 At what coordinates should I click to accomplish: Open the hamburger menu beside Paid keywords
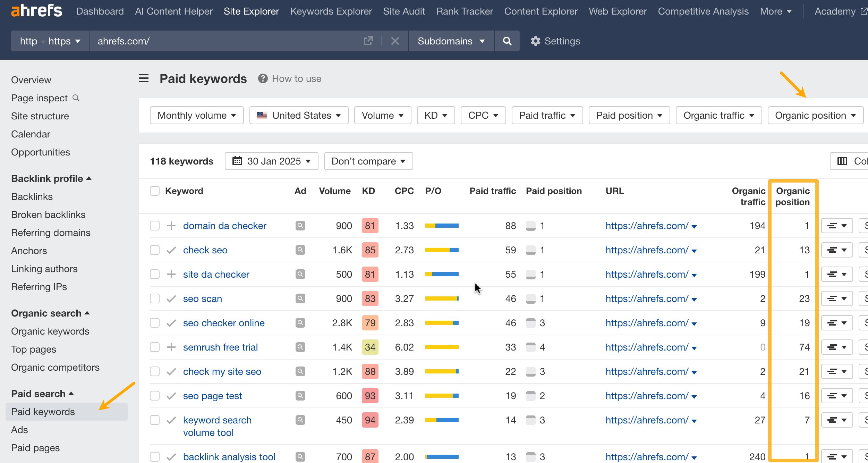pyautogui.click(x=143, y=78)
